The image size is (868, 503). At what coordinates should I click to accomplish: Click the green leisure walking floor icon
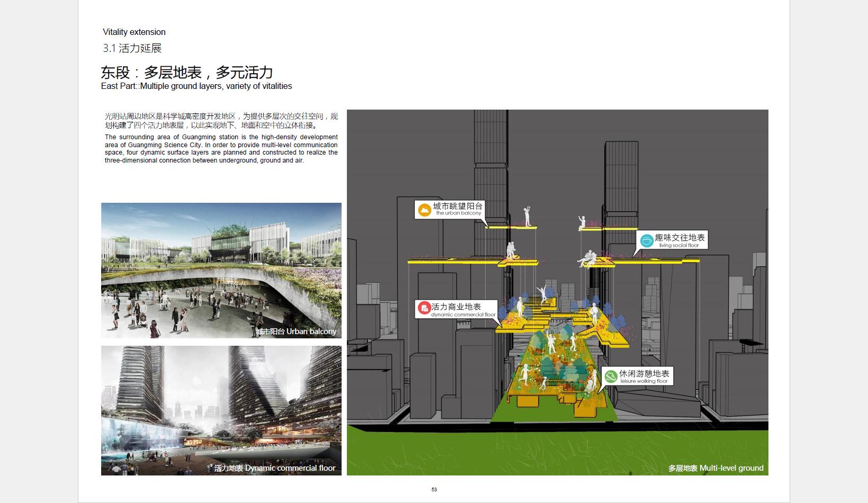(611, 376)
